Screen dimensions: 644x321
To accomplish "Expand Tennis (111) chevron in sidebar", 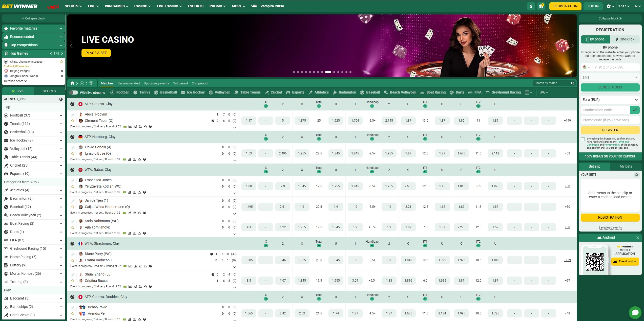I will tap(61, 124).
